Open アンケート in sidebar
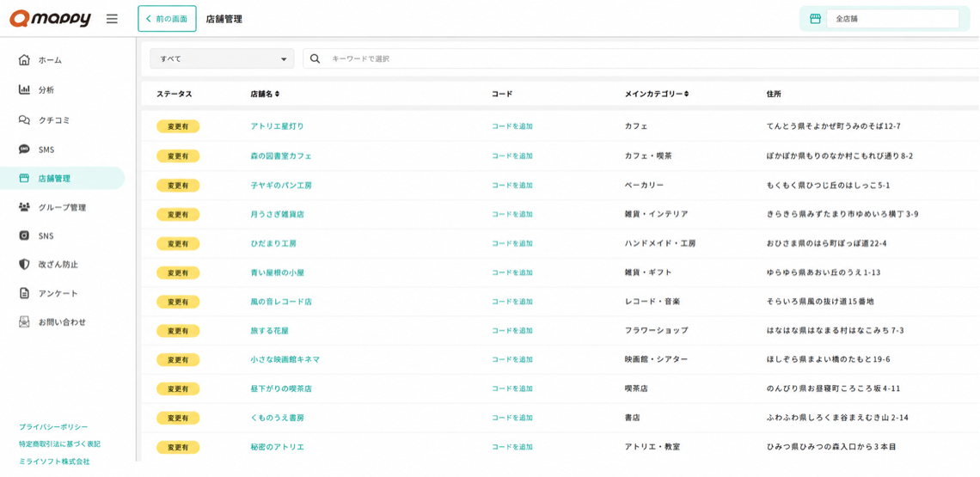 coord(58,293)
